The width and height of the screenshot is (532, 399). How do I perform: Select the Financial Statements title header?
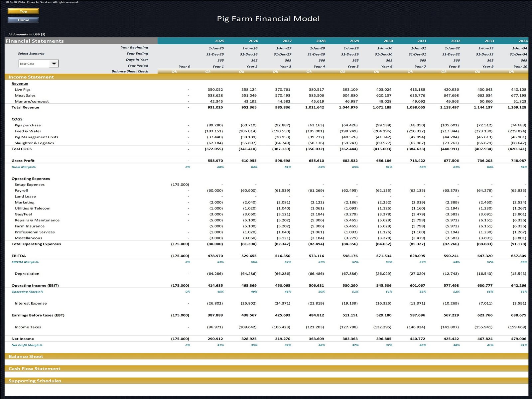tap(35, 41)
